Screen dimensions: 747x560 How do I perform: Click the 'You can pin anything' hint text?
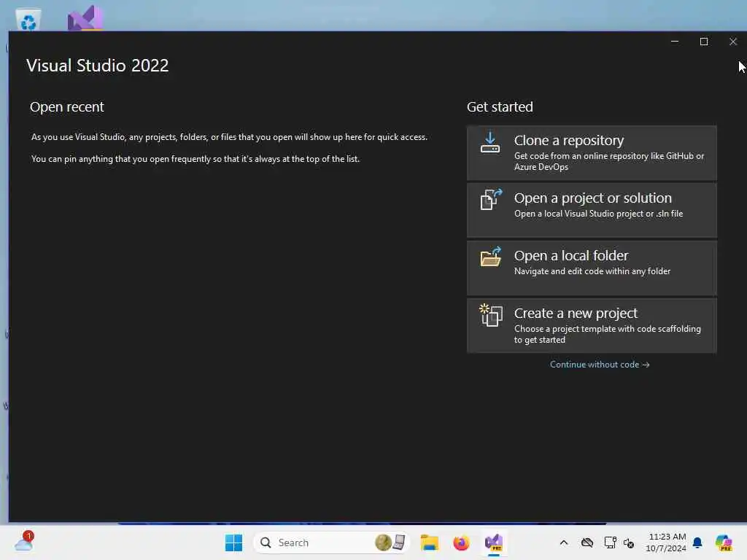click(196, 159)
